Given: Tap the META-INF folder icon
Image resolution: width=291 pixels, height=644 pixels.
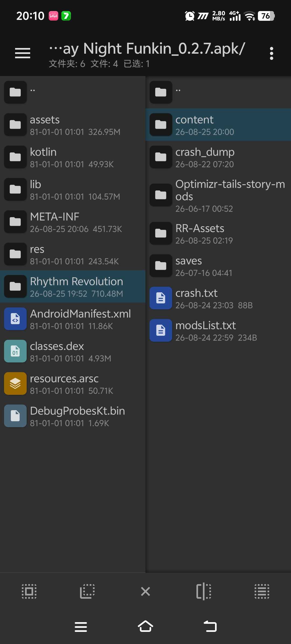Looking at the screenshot, I should coord(15,222).
